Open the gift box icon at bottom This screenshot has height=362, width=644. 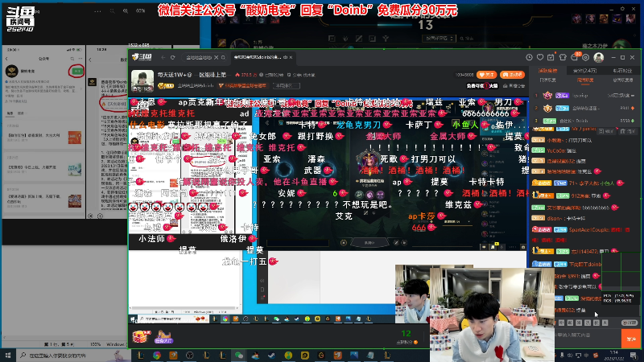[140, 336]
